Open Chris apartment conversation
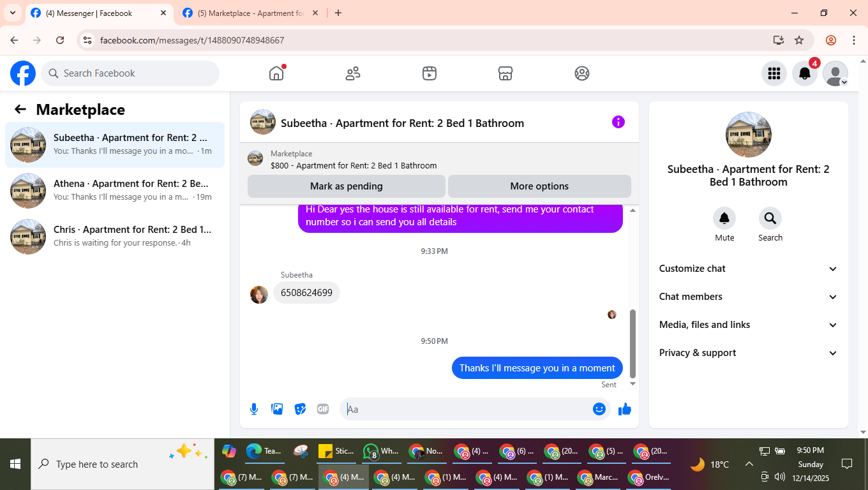This screenshot has height=490, width=868. (115, 237)
